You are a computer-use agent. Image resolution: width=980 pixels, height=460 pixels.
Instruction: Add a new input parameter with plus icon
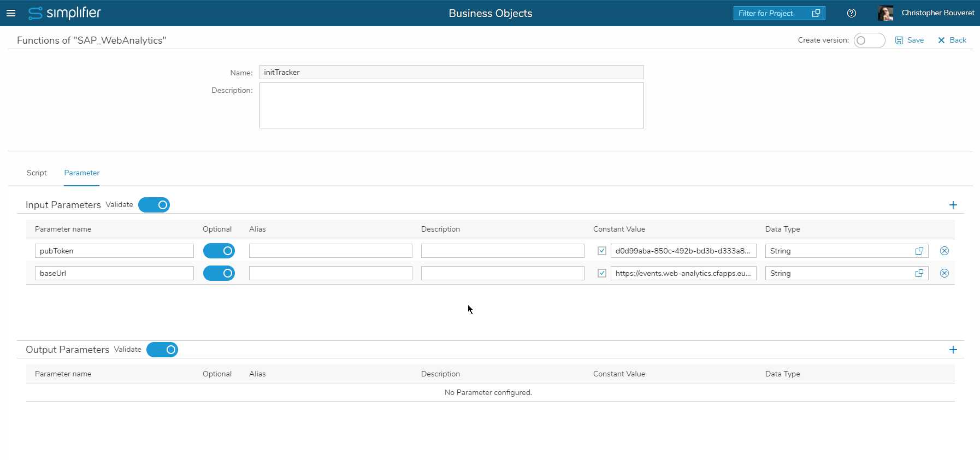point(953,205)
